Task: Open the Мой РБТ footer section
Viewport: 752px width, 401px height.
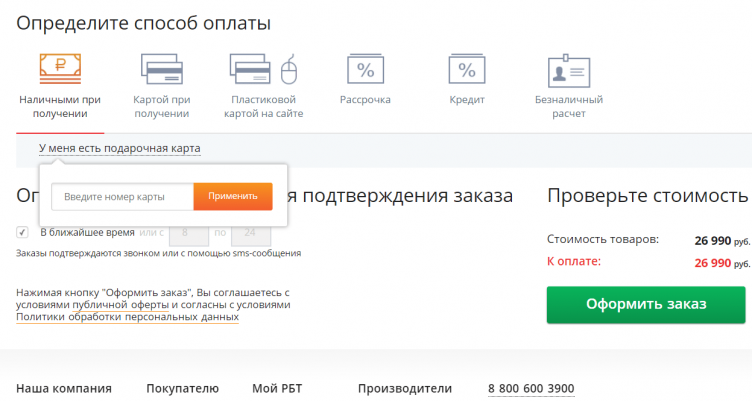Action: [x=277, y=389]
